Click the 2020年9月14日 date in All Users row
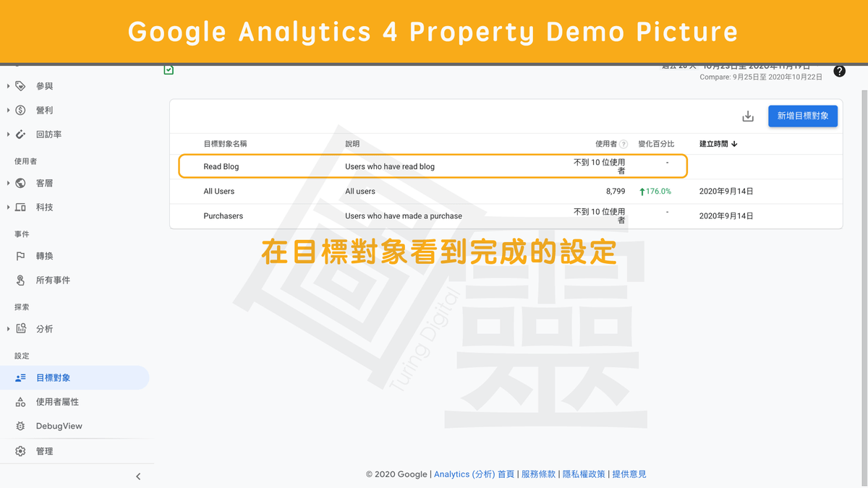The height and width of the screenshot is (488, 868). [x=726, y=192]
